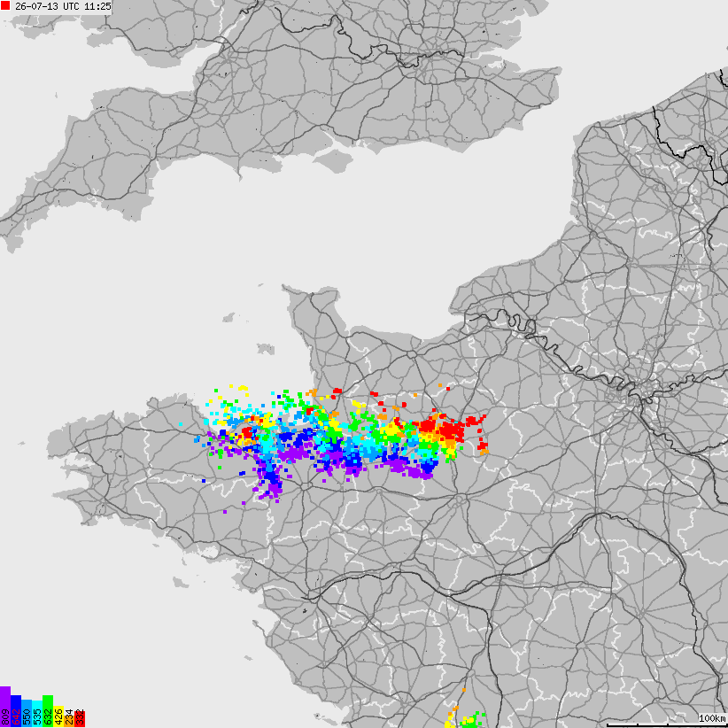Click the purple legend bar labeled 809

(5, 707)
